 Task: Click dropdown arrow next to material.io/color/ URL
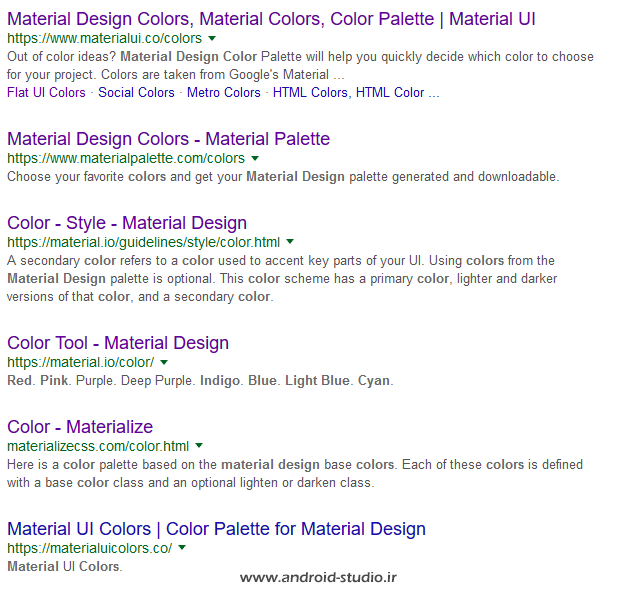(x=164, y=362)
